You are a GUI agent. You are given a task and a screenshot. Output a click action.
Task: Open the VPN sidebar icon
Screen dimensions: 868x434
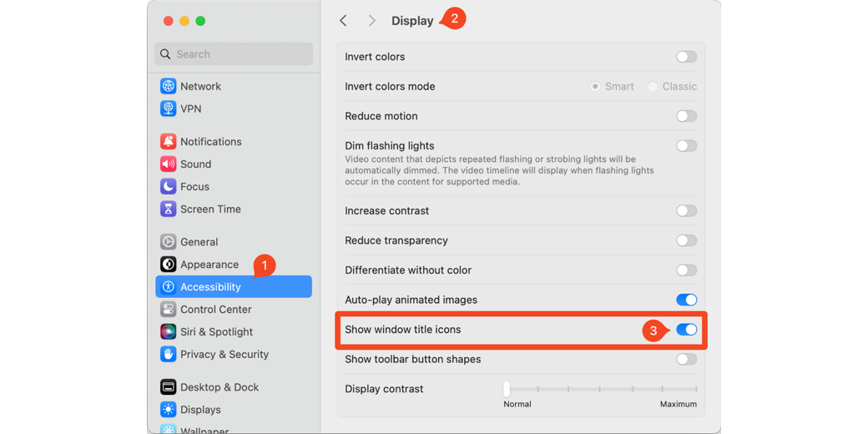point(168,108)
